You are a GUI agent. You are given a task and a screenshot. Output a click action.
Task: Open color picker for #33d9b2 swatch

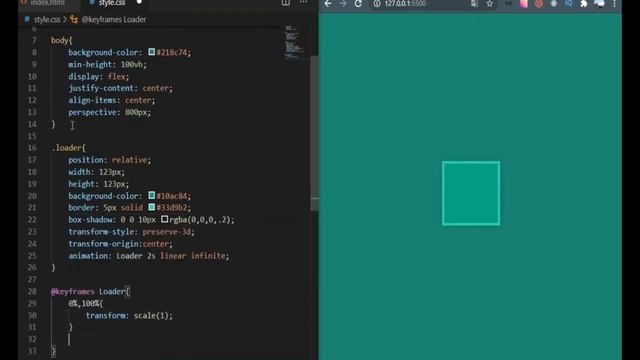pyautogui.click(x=151, y=207)
